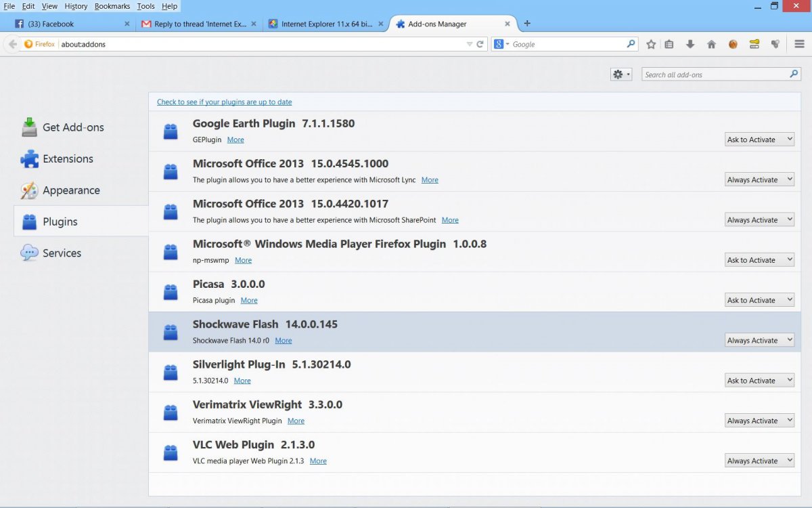Screen dimensions: 812x508
Task: Open the Tools menu
Action: (145, 6)
